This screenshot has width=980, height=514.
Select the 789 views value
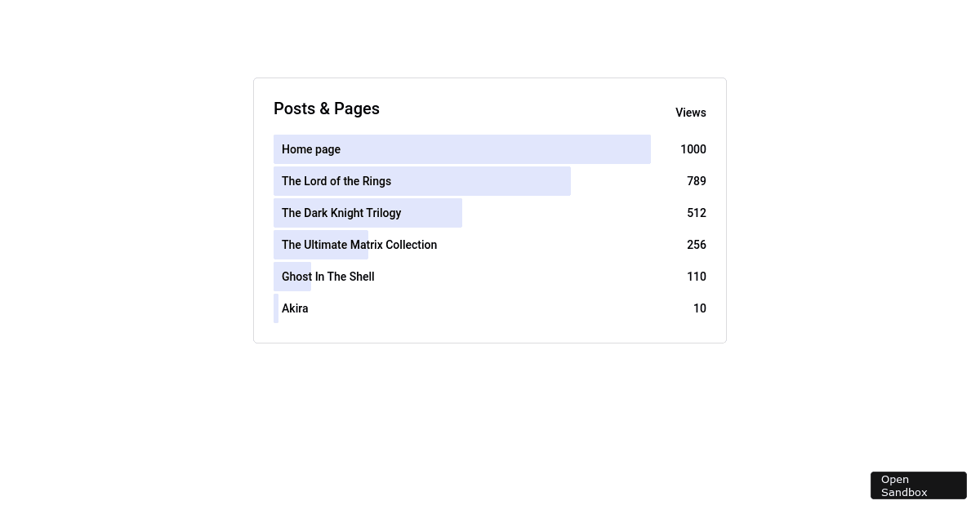coord(697,180)
